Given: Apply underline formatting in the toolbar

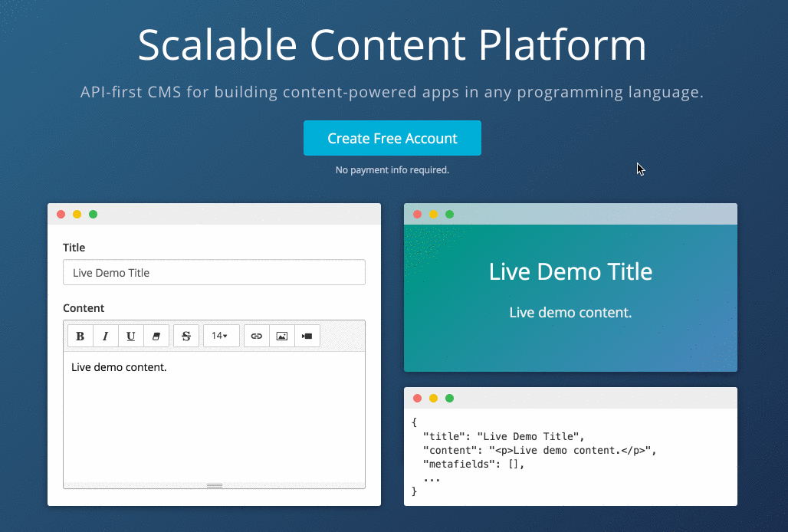Looking at the screenshot, I should [x=130, y=335].
